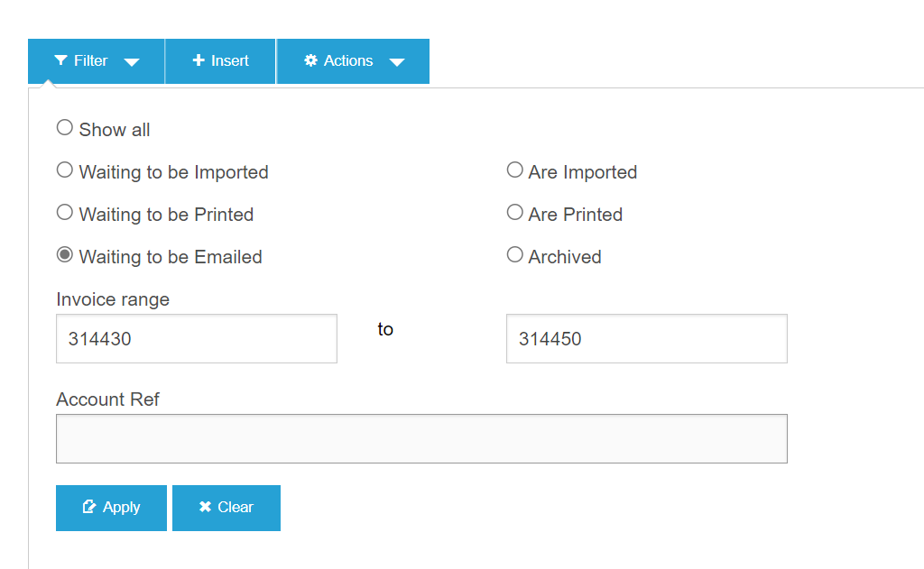Focus the Account Ref text box
924x569 pixels.
pyautogui.click(x=421, y=439)
